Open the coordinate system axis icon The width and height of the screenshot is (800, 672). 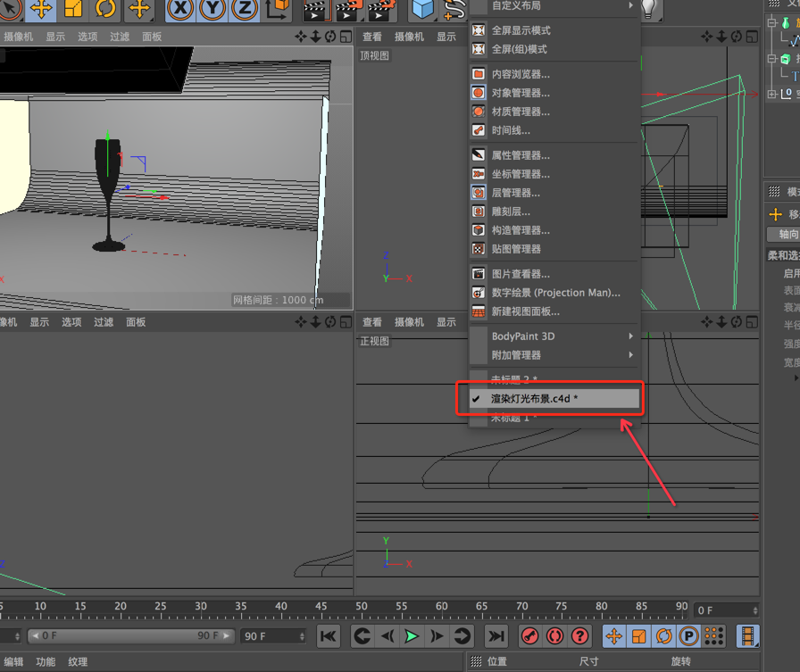[x=277, y=9]
